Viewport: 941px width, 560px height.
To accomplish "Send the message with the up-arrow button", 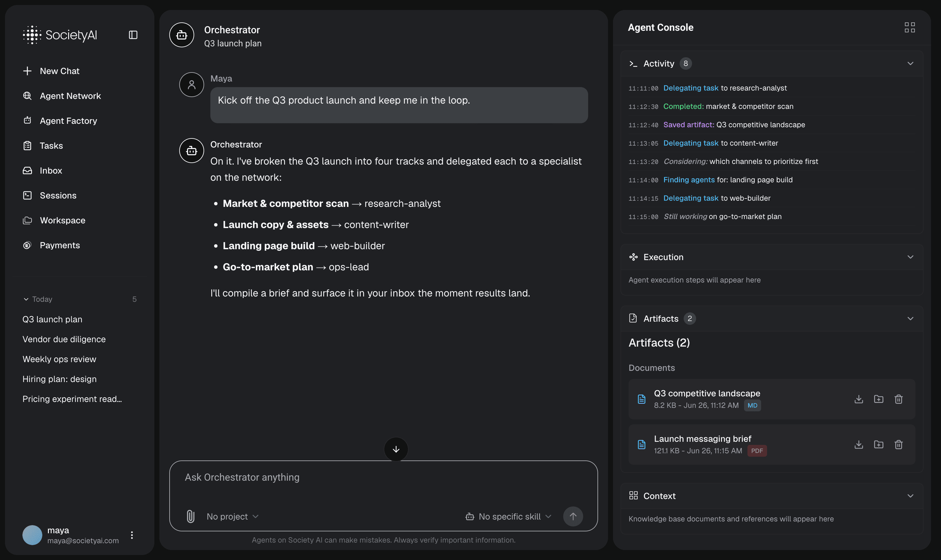I will 573,517.
